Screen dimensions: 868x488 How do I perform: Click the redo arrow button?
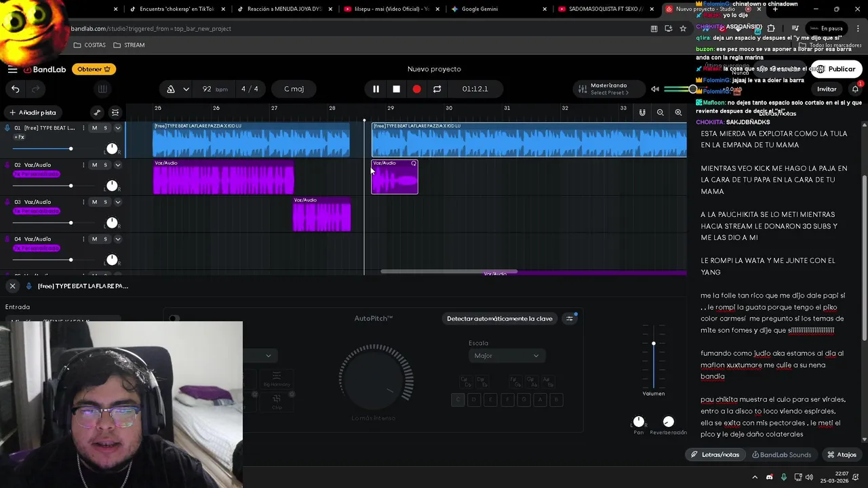(36, 89)
